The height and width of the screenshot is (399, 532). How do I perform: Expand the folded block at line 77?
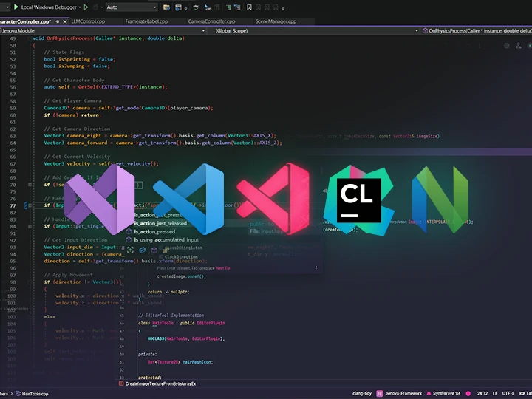click(x=30, y=205)
